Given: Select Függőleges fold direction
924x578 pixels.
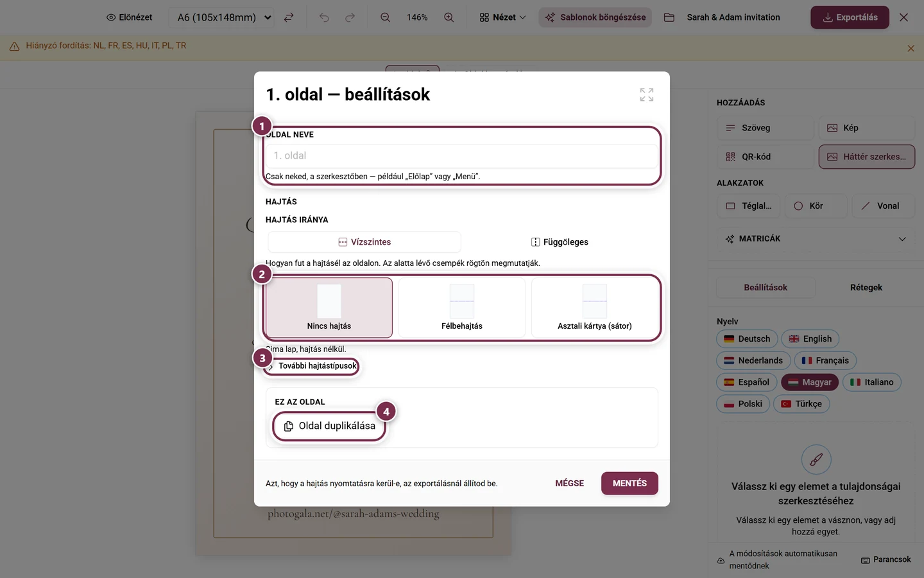Looking at the screenshot, I should 560,242.
